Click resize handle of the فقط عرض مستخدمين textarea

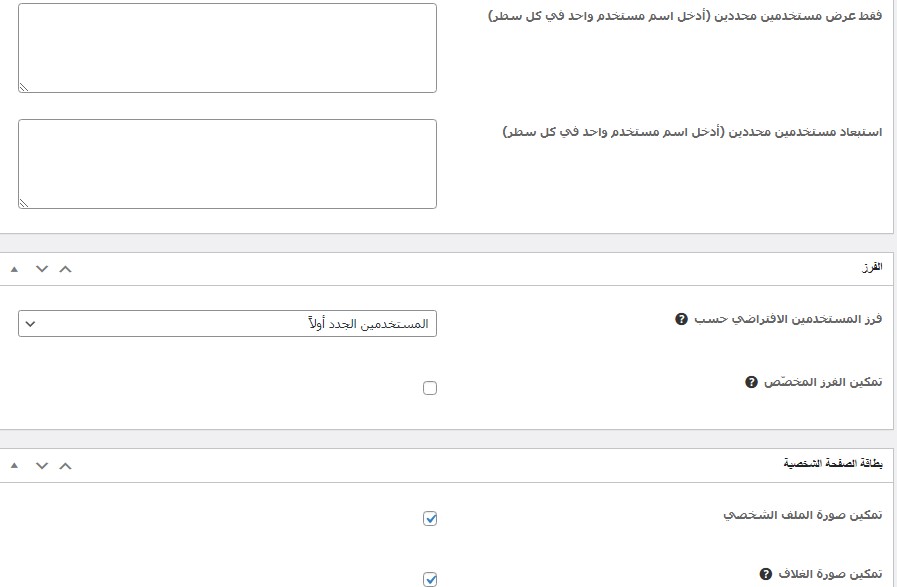(24, 86)
